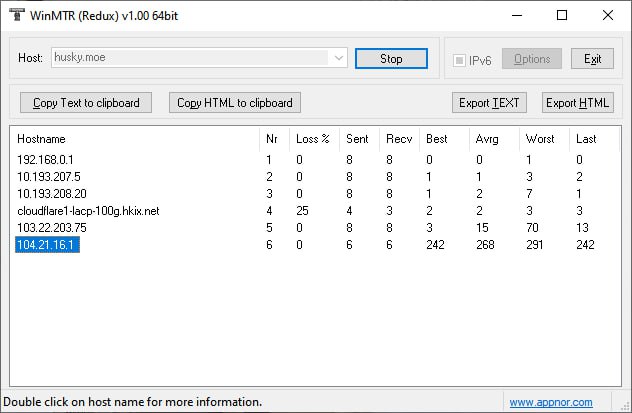
Task: Click the Avrg column header
Action: coord(486,139)
